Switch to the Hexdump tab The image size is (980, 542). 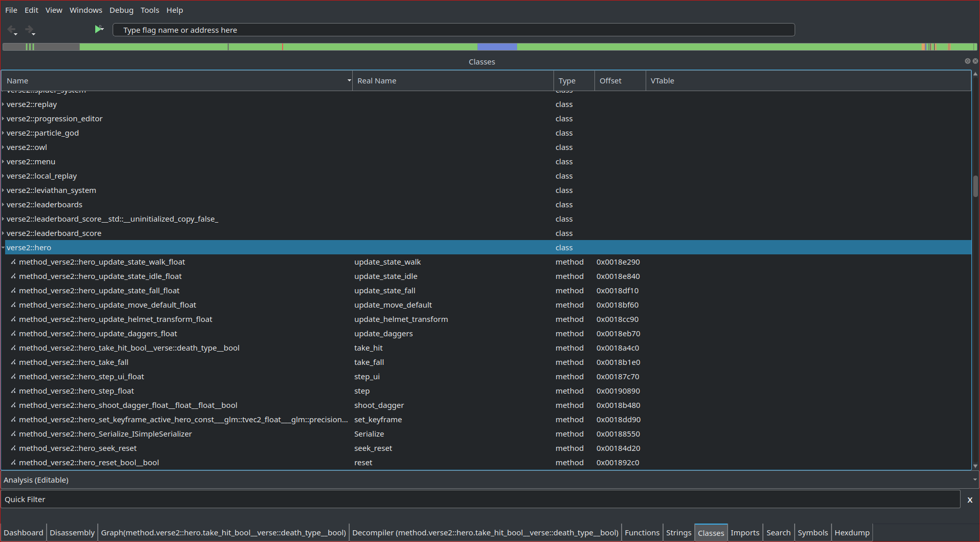[852, 533]
